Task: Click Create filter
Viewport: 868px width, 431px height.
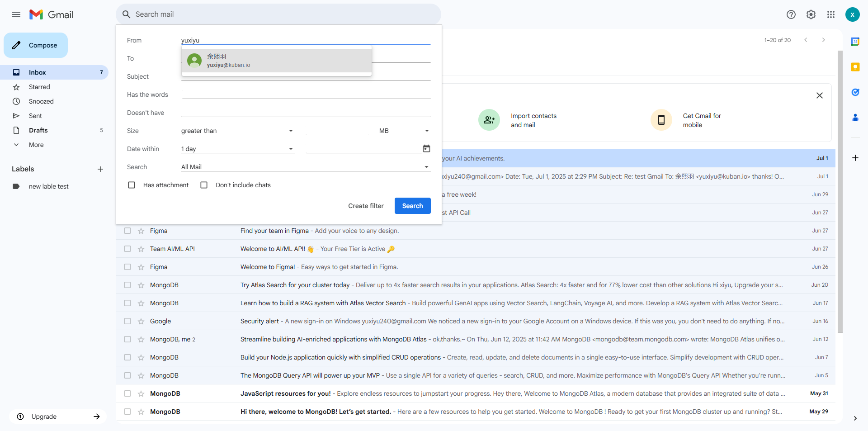Action: pos(366,206)
